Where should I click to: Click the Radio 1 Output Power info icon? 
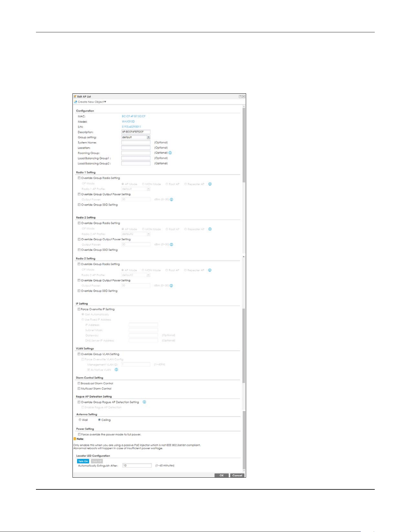(172, 199)
